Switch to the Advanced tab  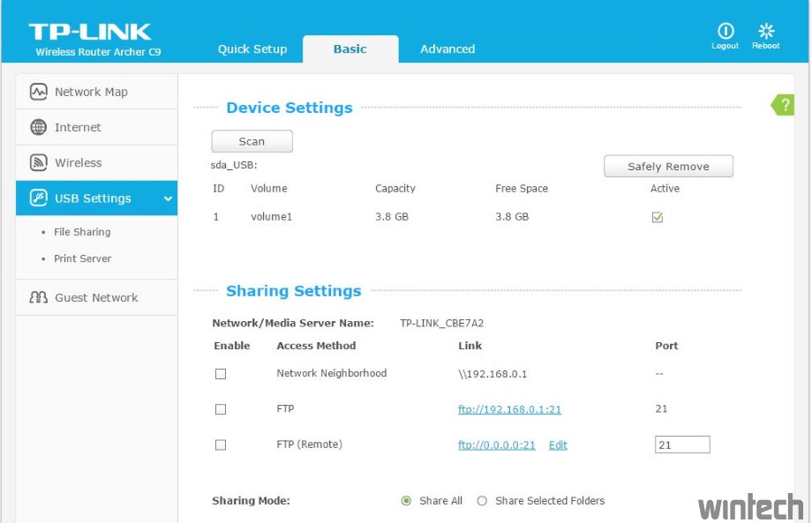(x=447, y=49)
